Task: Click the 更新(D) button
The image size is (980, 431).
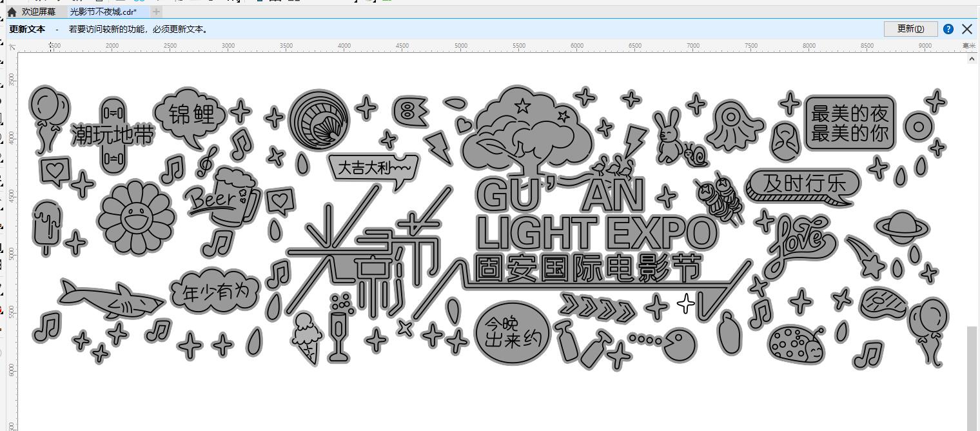Action: click(x=910, y=29)
